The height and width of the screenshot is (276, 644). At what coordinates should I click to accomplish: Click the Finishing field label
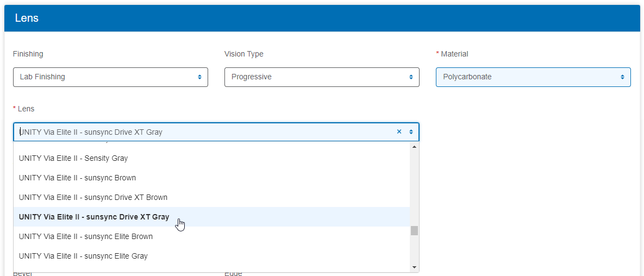pyautogui.click(x=28, y=54)
